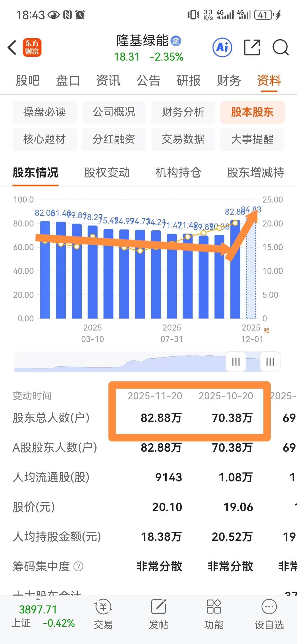Open the 东方财富 logo icon
The image size is (297, 644).
[32, 47]
